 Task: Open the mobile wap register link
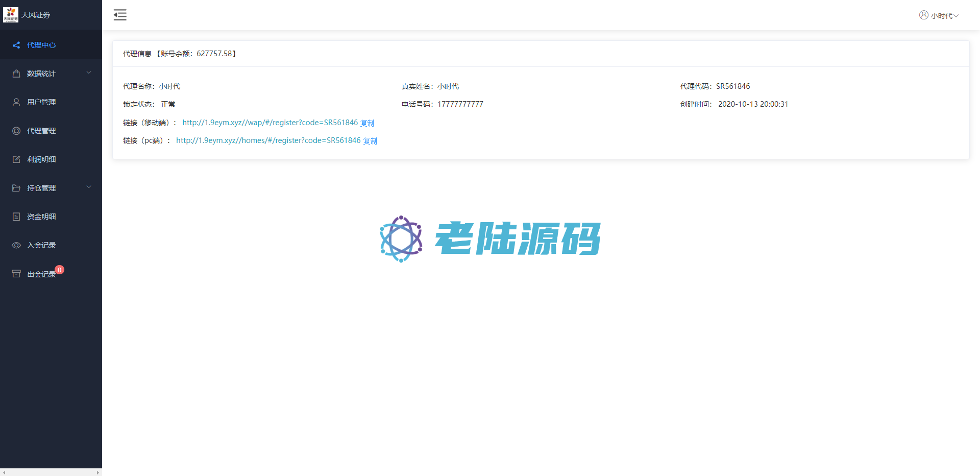tap(270, 123)
